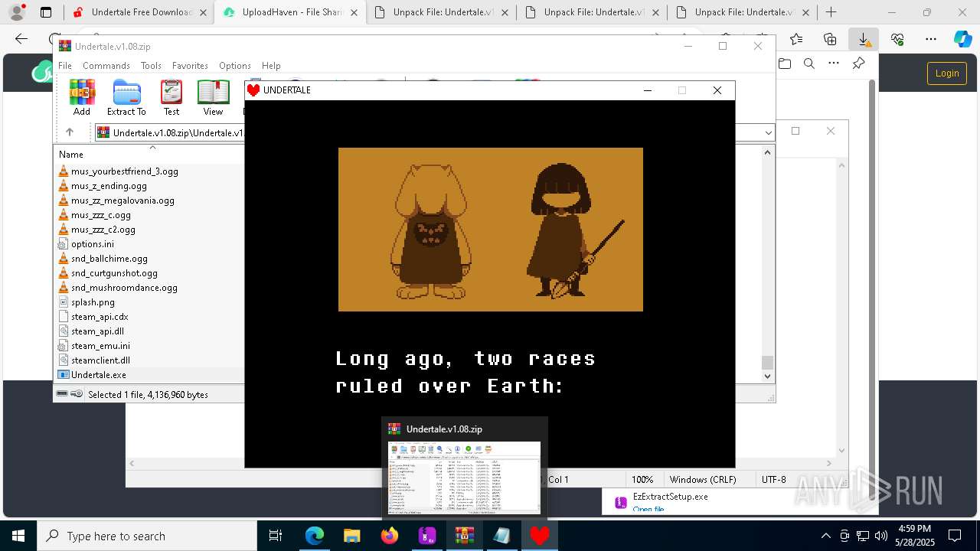The image size is (980, 551).
Task: Open Task View from the taskbar
Action: 276,536
